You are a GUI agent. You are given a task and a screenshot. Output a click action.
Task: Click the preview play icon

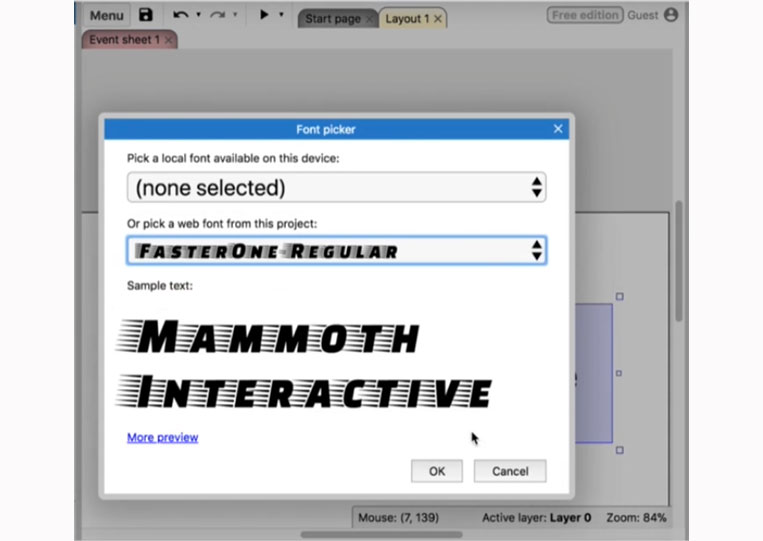coord(264,15)
